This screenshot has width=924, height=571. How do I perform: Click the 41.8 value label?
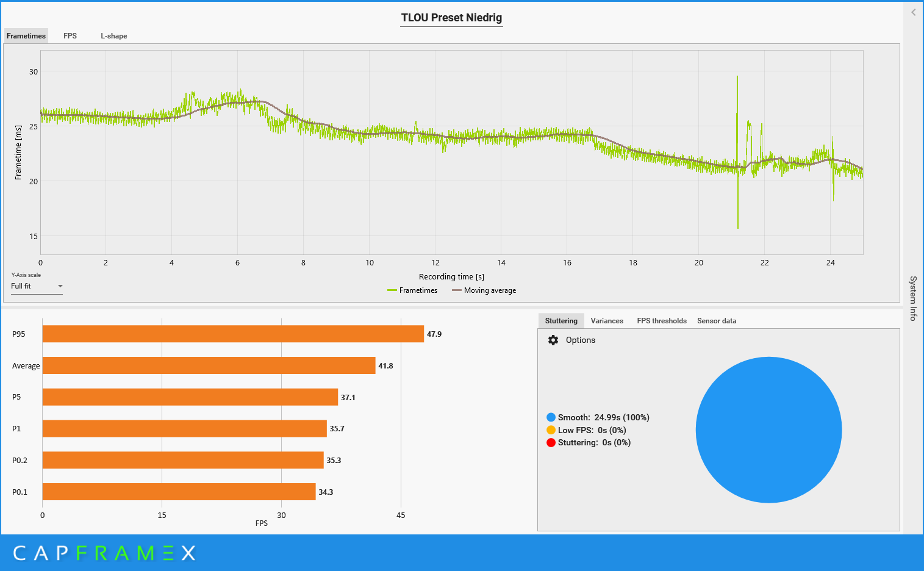[385, 366]
